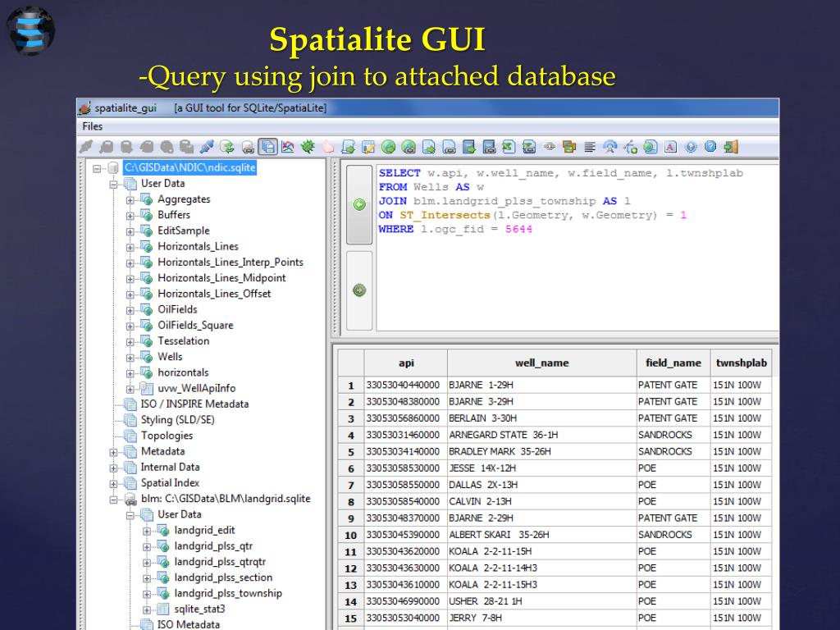Screen dimensions: 840x630
Task: Collapse the C:\GISData\NDIC\ndic.sqlite root node
Action: click(97, 168)
